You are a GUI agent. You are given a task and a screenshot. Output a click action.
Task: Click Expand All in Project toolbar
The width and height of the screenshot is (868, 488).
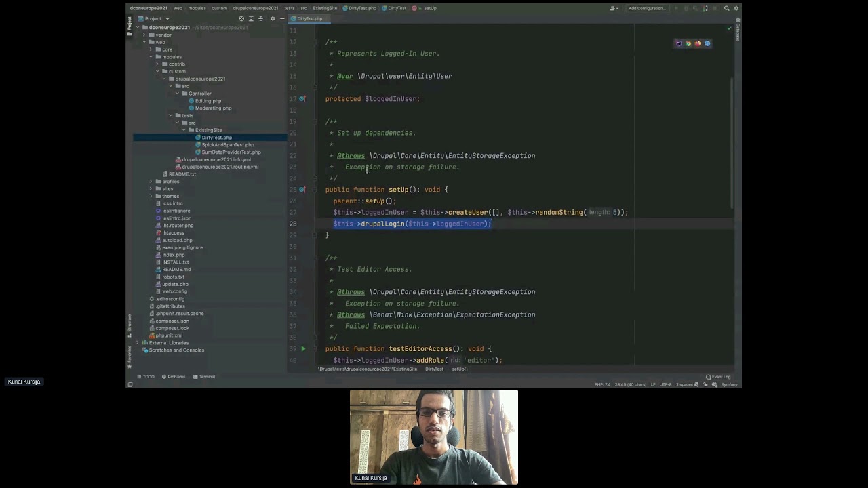(x=251, y=18)
